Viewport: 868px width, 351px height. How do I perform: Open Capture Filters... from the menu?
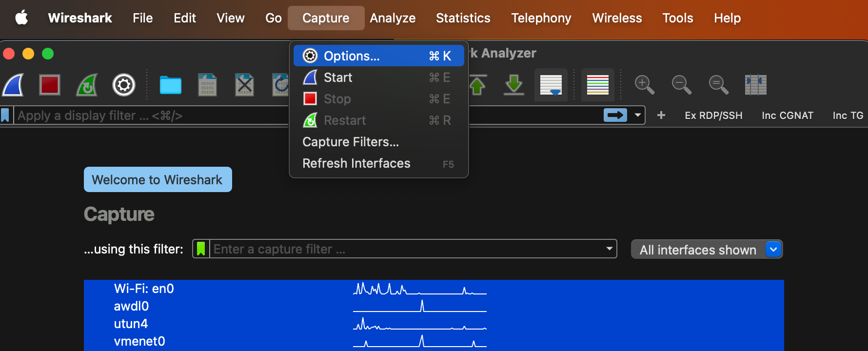(x=378, y=142)
